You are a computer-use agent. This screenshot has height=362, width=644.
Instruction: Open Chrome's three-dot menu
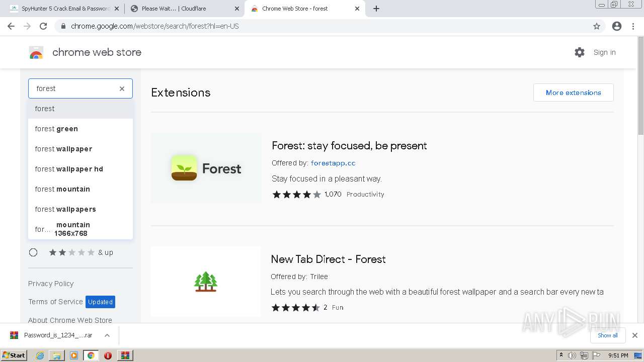tap(633, 26)
